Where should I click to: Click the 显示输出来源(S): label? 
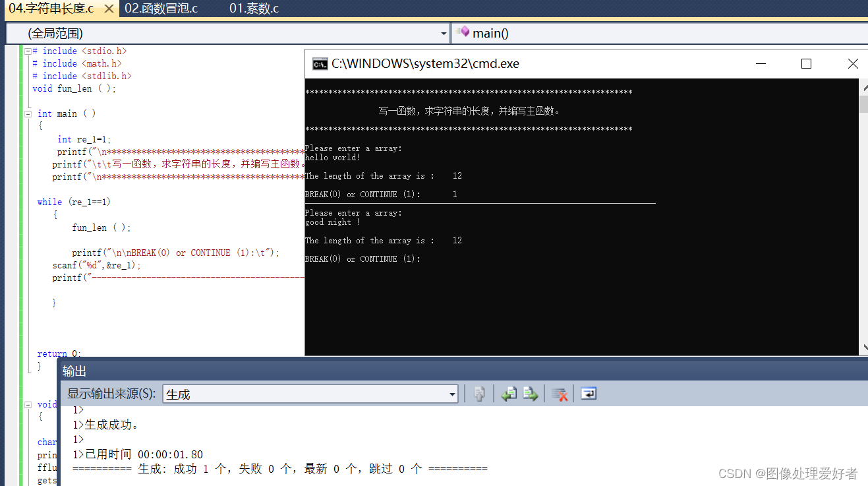(x=111, y=394)
